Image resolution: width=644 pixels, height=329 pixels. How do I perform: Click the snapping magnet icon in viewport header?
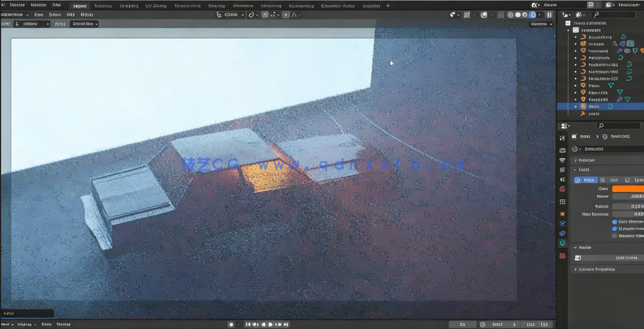[x=265, y=15]
